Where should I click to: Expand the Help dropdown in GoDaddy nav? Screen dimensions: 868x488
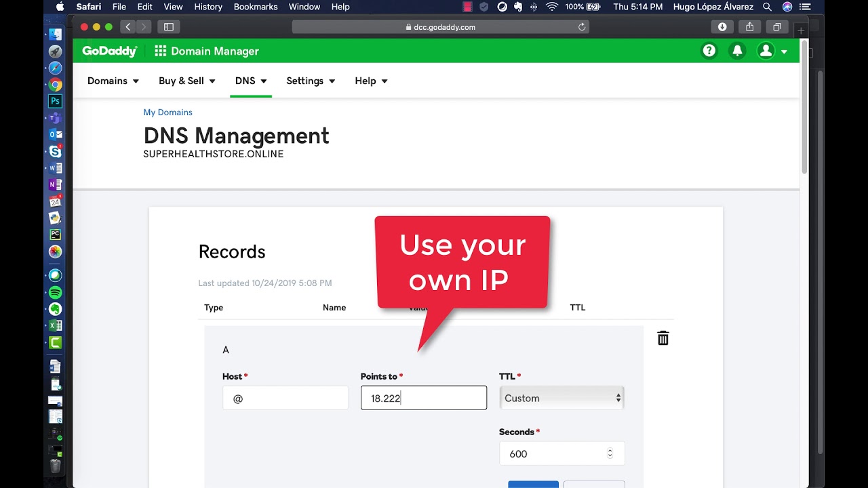pyautogui.click(x=372, y=81)
